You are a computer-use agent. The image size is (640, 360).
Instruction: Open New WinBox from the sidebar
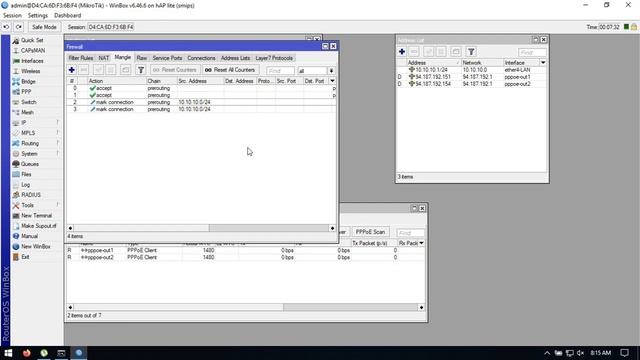point(36,247)
